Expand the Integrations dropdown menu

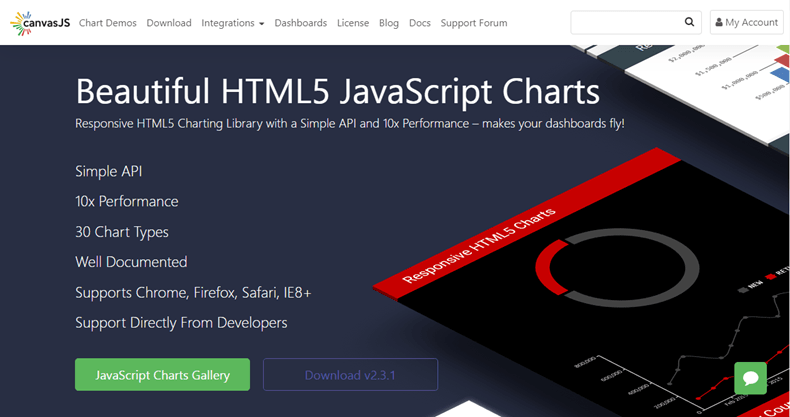[232, 23]
